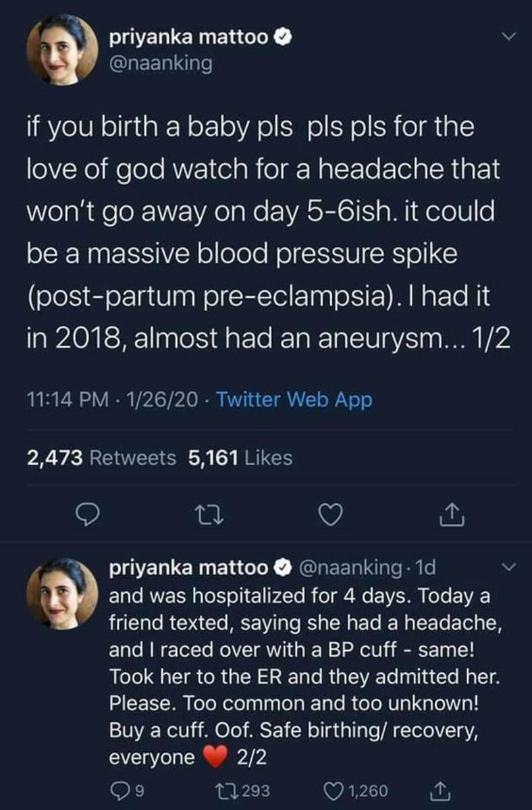Screen dimensions: 532x810
Task: View the 5,161 Likes list
Action: coord(241,458)
